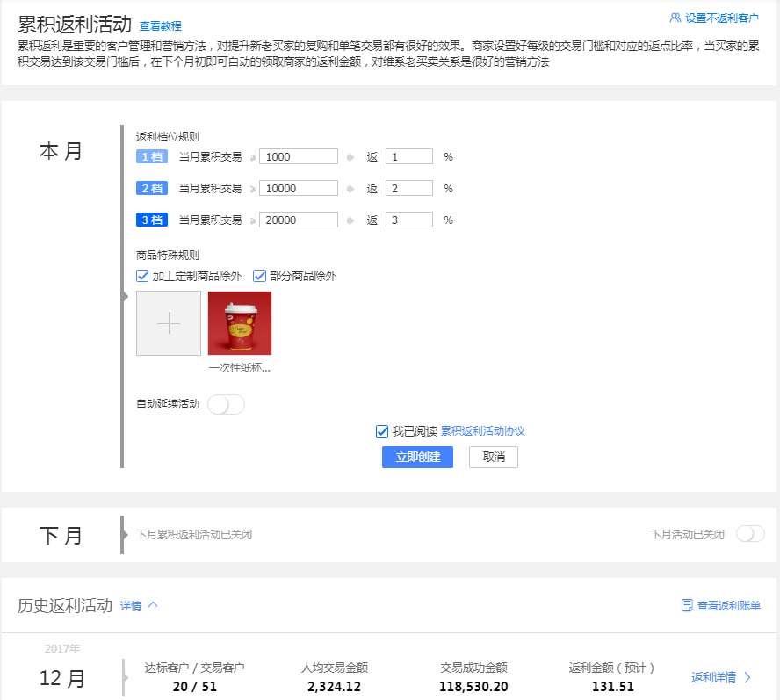
Task: Open the 累积返利活动协议 link
Action: 482,431
